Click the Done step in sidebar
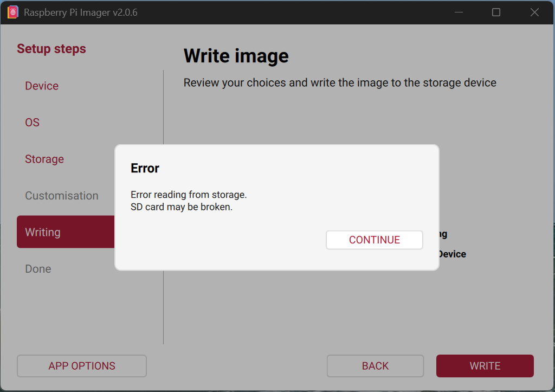The image size is (555, 392). pos(38,269)
